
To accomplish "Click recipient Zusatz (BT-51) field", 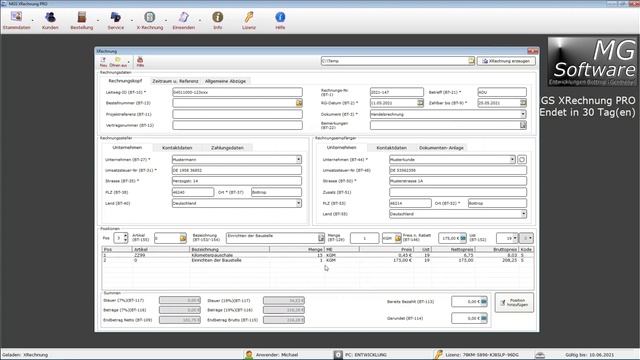I will pos(458,192).
